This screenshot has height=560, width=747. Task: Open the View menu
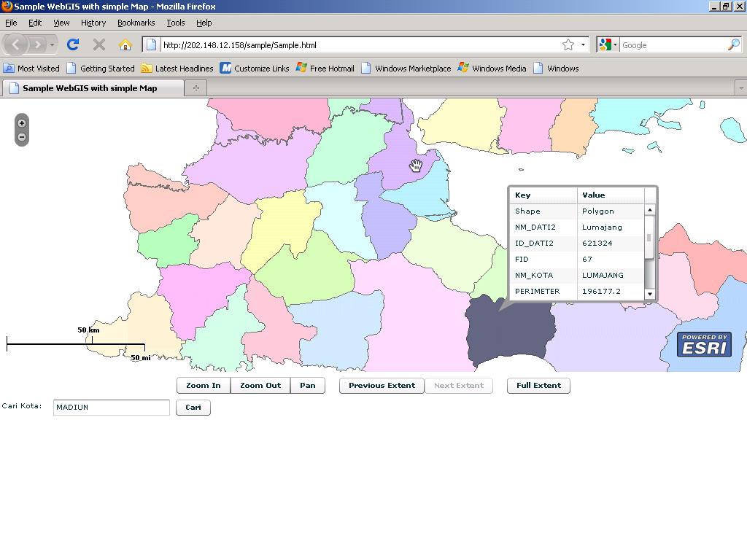point(61,23)
